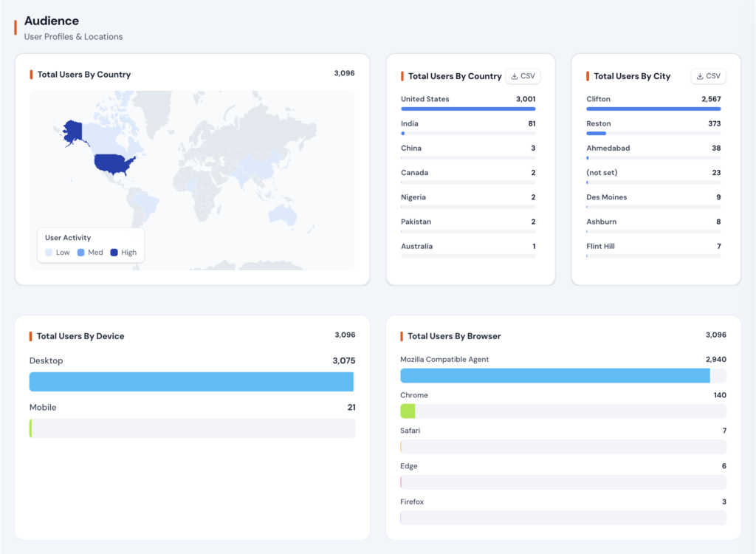756x554 pixels.
Task: Open the CSV export dropdown on the city card
Action: [x=708, y=75]
